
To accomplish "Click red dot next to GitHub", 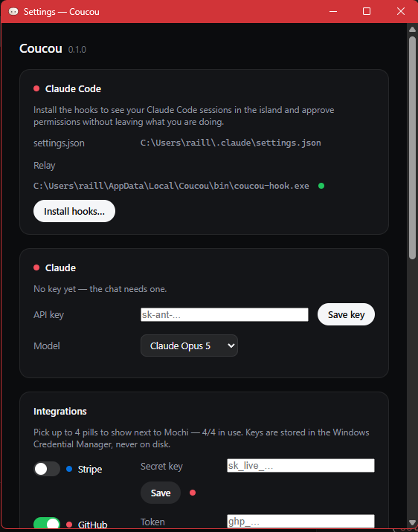I will (x=69, y=525).
